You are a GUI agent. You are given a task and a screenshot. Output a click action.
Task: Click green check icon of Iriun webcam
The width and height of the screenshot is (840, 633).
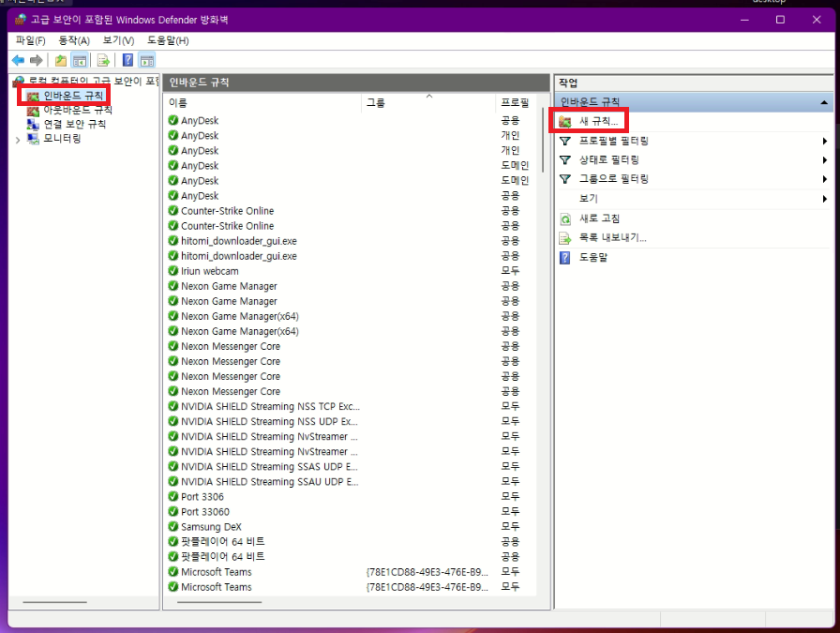173,271
